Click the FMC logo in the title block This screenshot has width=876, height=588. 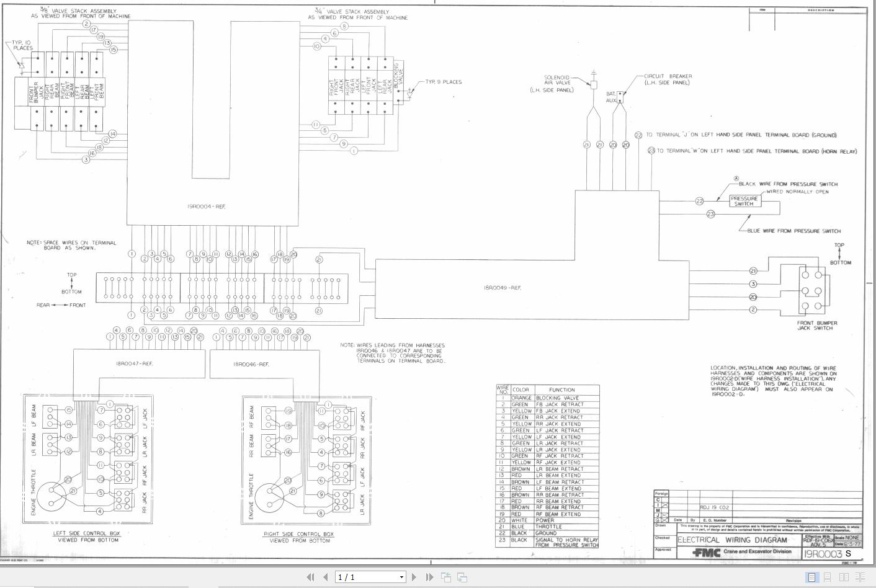pos(707,551)
